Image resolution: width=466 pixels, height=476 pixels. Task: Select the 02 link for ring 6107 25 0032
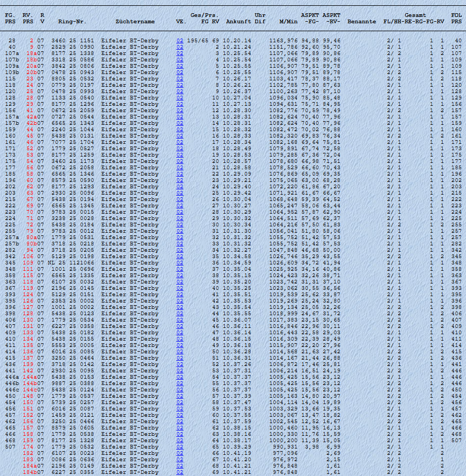tap(180, 281)
